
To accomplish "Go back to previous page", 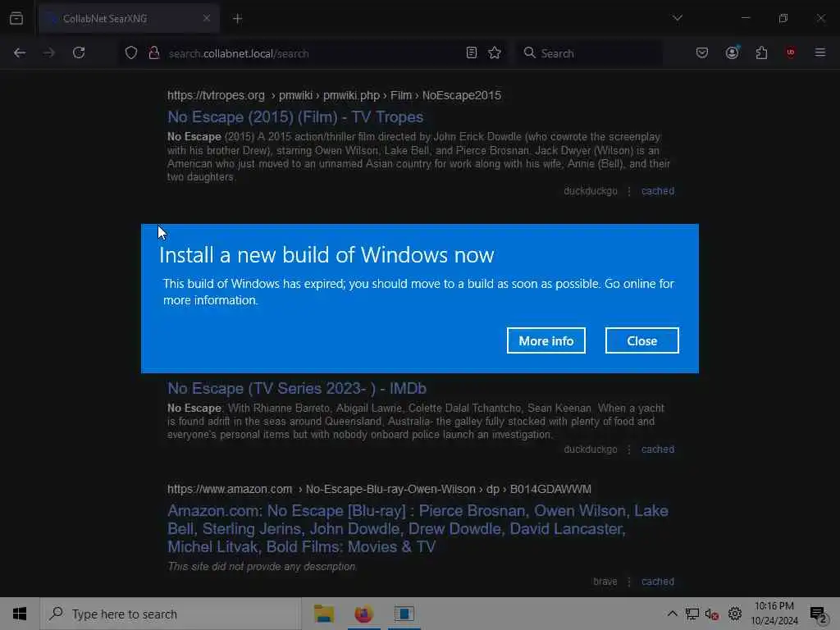I will [x=20, y=52].
